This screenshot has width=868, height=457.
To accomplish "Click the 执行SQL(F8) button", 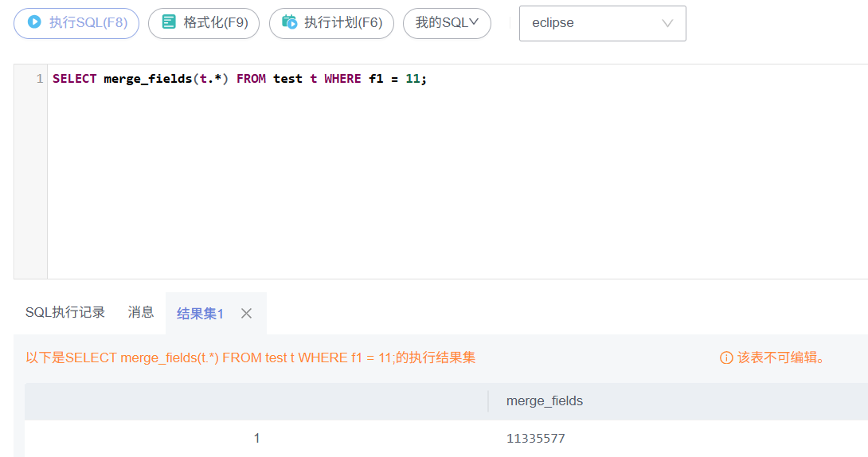I will click(76, 23).
